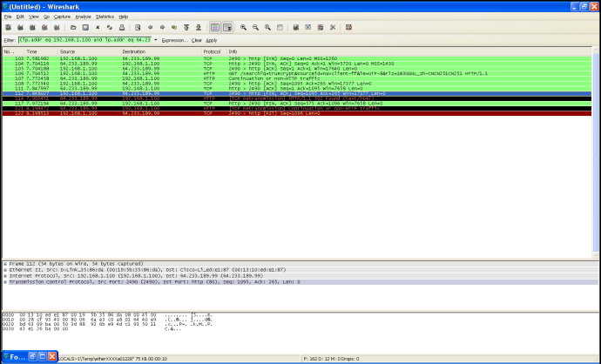Open the View menu
Screen dimensions: 601x364
point(34,17)
